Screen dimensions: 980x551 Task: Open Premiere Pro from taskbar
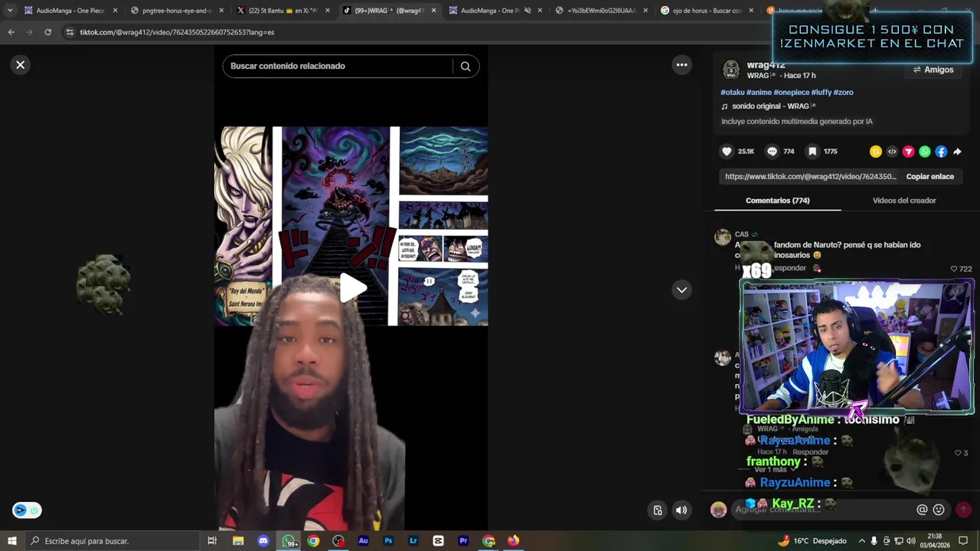pos(463,541)
